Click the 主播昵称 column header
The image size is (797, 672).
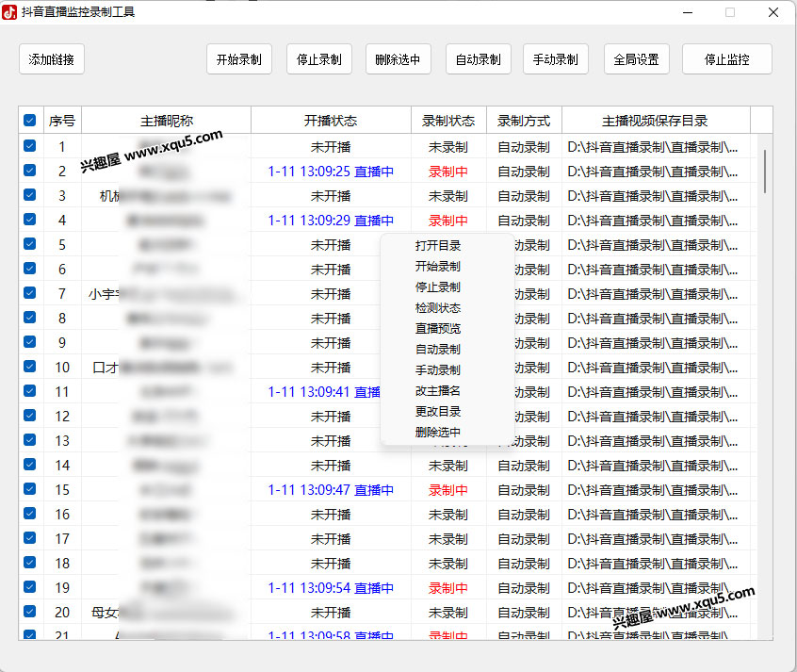(166, 121)
